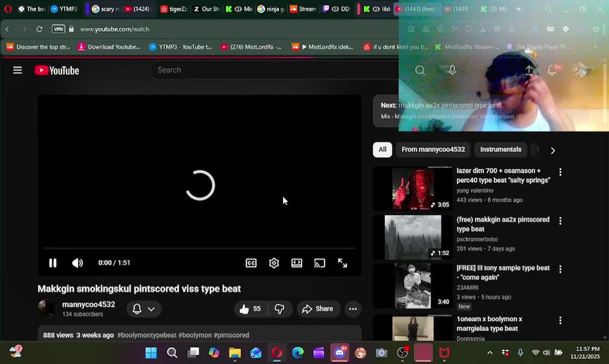Screen dimensions: 609x364
Task: Show hidden icons in the system tray
Action: pos(490,353)
